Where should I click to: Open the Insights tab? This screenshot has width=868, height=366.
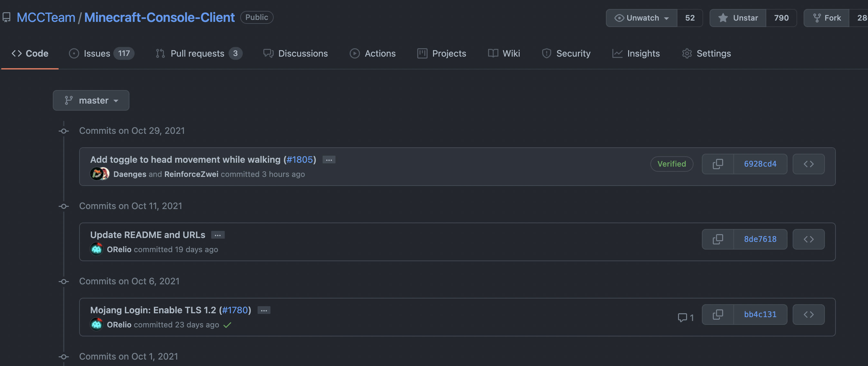pos(636,53)
